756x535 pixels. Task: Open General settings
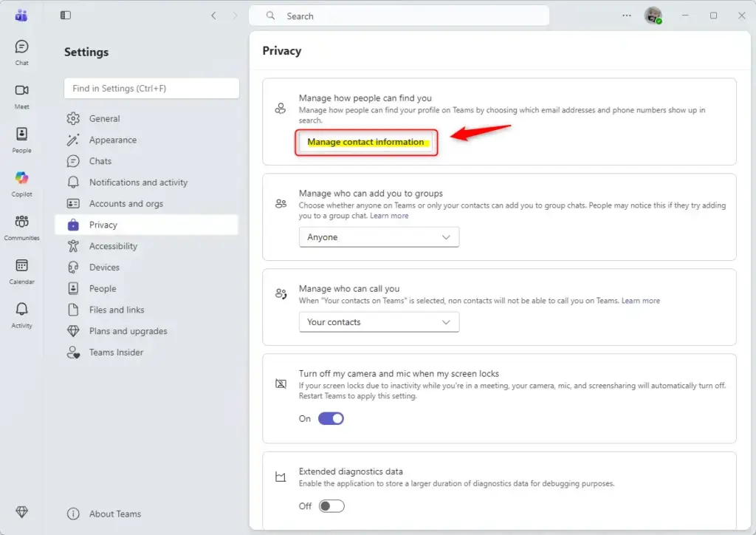pos(147,118)
